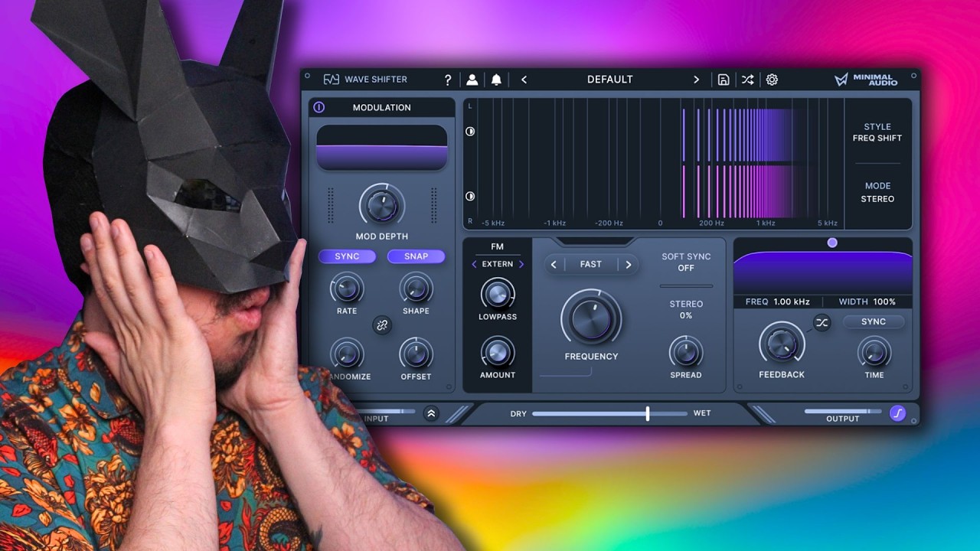This screenshot has width=980, height=551.
Task: Click the SOFT SYNC slider bar
Action: [686, 286]
